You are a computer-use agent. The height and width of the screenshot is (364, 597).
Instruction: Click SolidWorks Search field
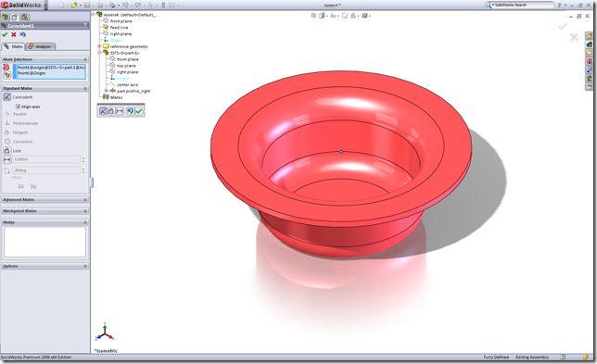[524, 5]
